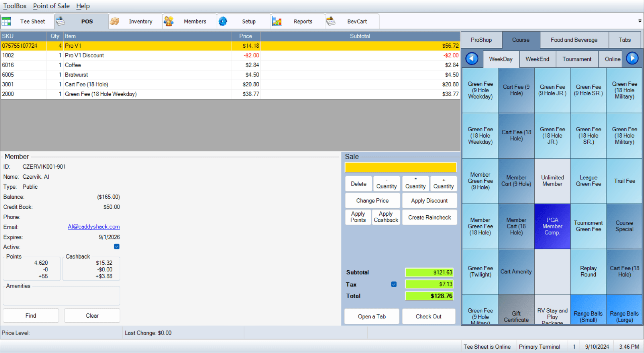Viewport: 644px width, 353px height.
Task: Open the Point of Sale menu
Action: point(51,6)
